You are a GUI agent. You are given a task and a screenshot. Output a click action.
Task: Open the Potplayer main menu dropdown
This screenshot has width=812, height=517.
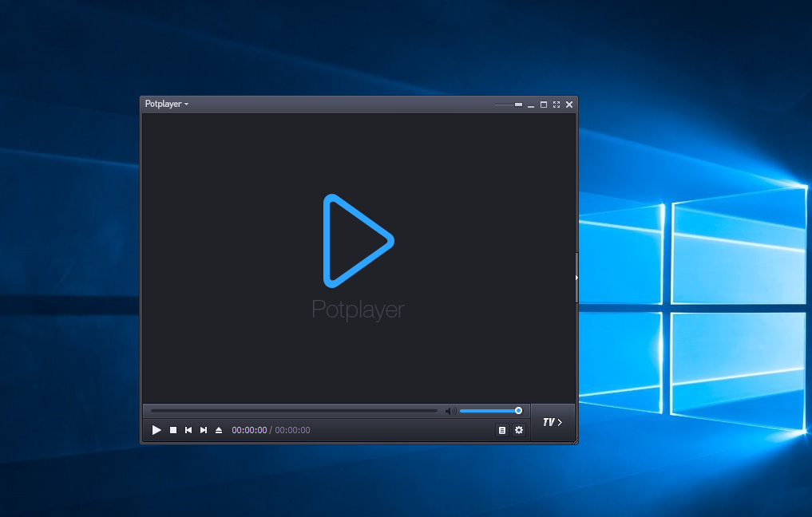click(166, 104)
